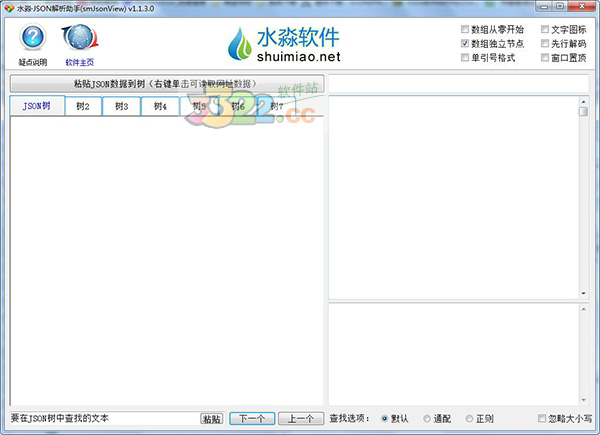Switch to the 树4 tab

click(160, 106)
